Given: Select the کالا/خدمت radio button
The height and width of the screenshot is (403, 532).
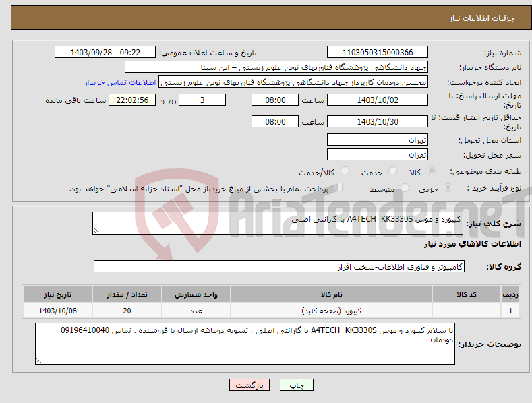Looking at the screenshot, I should (x=345, y=171).
